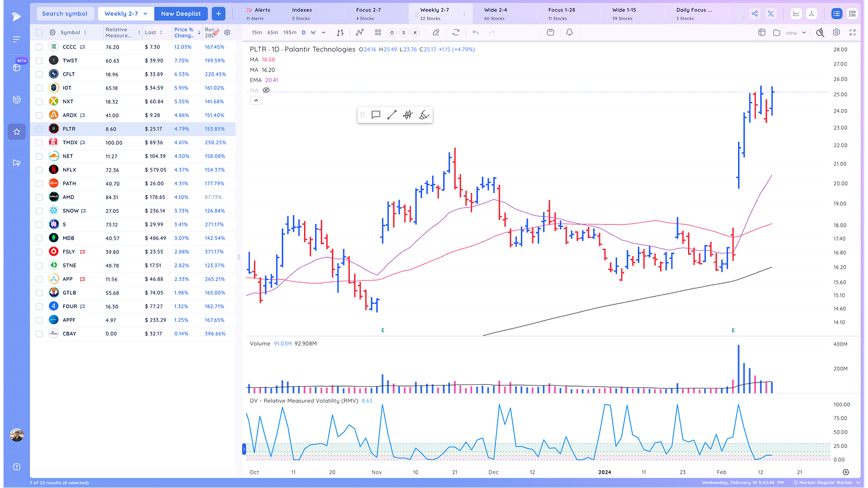Toggle the O overlay button
The image size is (868, 488).
tap(392, 32)
